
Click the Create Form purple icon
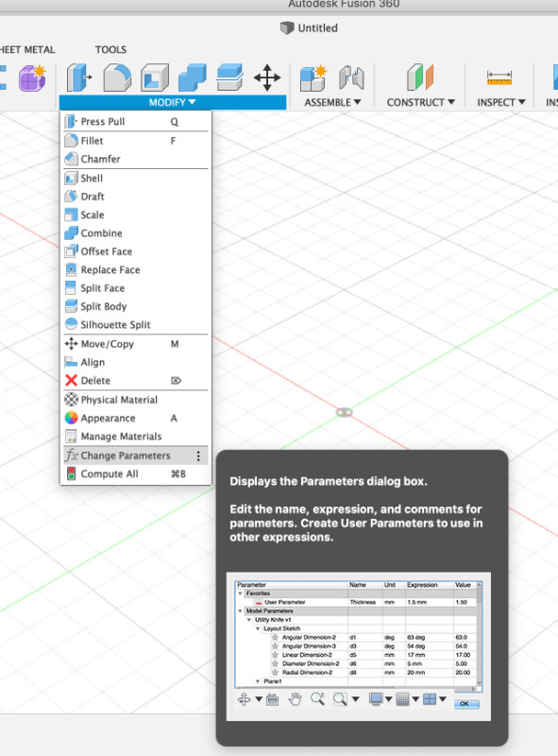[x=32, y=78]
